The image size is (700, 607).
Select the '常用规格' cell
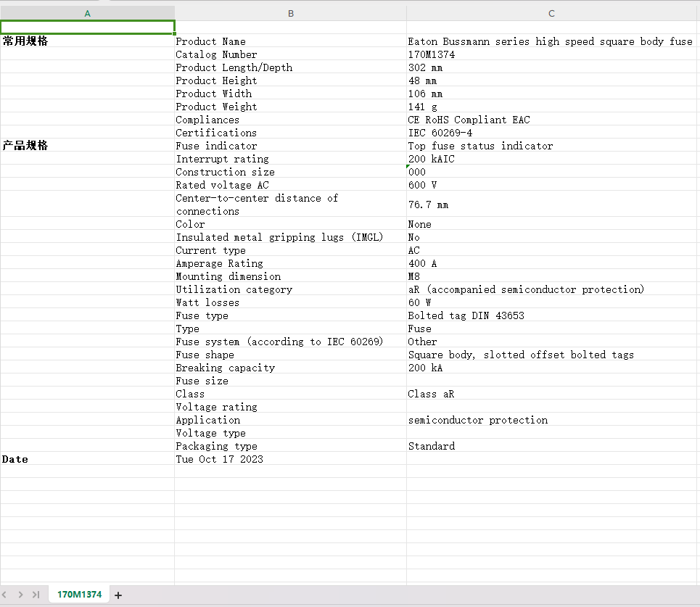88,41
